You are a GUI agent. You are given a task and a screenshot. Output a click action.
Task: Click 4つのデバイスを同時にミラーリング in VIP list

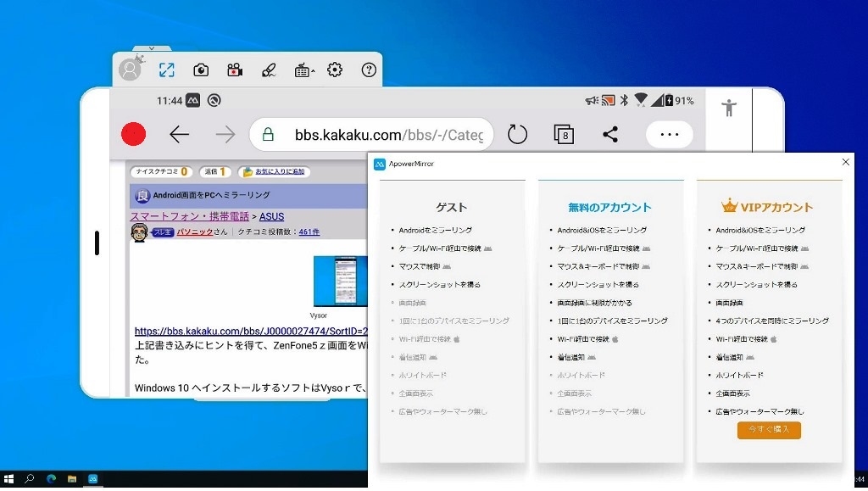[772, 321]
